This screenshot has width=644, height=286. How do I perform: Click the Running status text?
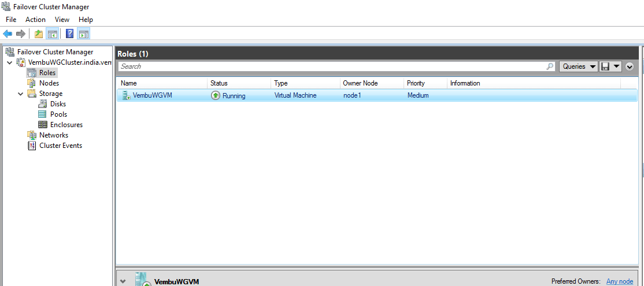coord(234,96)
